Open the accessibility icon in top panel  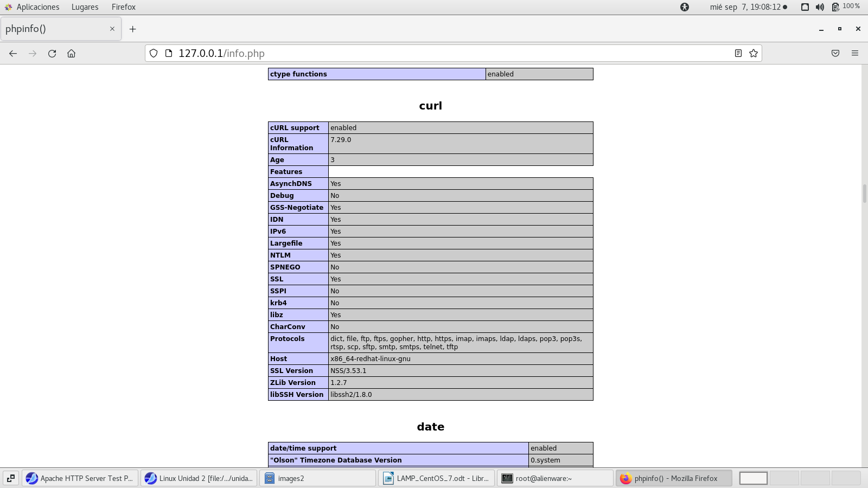(x=685, y=7)
